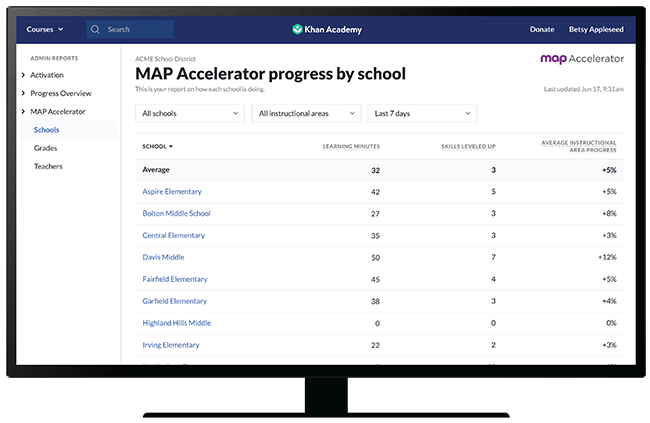
Task: Expand the Progress Overview chevron
Action: [x=23, y=93]
